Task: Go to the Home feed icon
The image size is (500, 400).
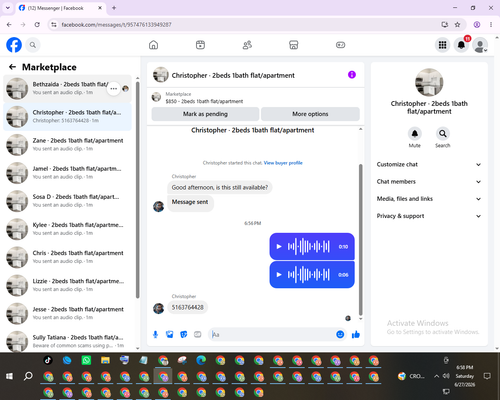Action: pyautogui.click(x=153, y=45)
